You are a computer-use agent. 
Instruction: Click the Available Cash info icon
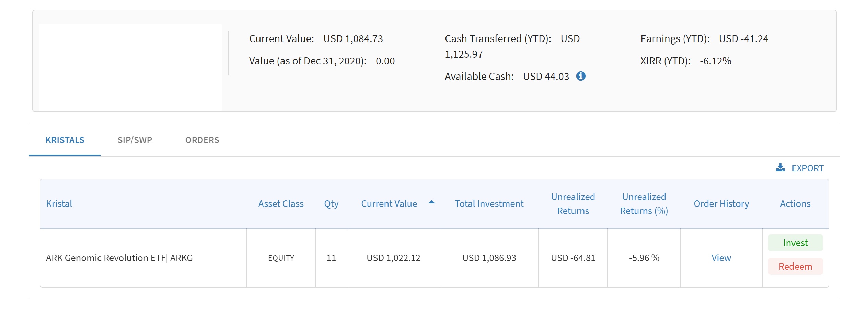tap(581, 76)
